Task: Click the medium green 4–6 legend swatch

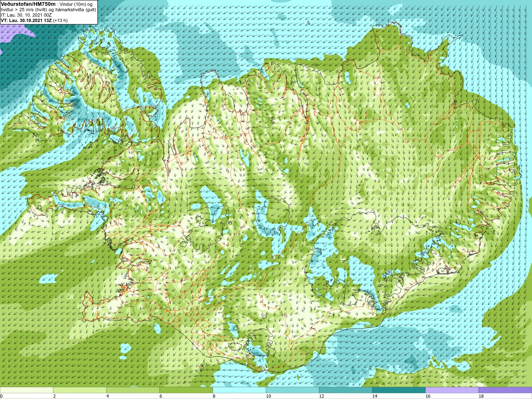Action: click(x=133, y=390)
